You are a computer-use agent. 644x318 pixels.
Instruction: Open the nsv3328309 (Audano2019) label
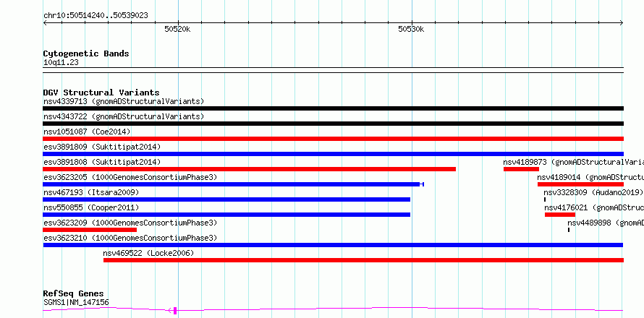593,192
